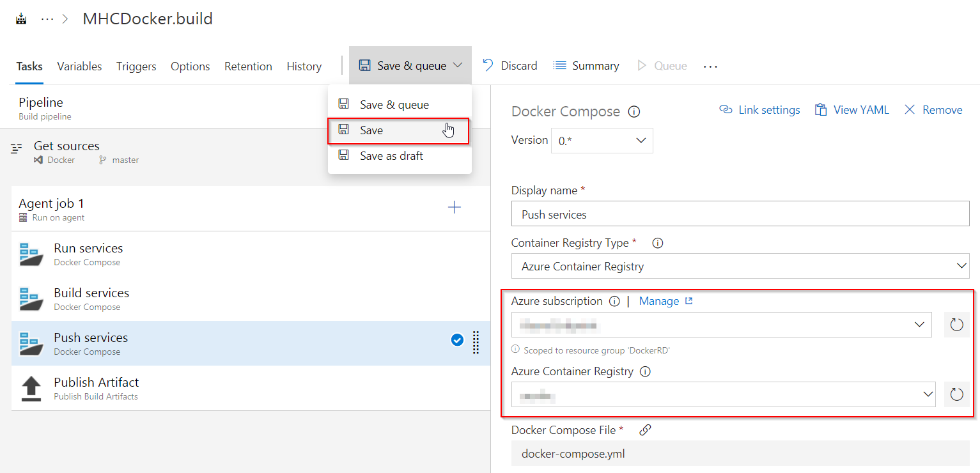
Task: Remove the Docker Compose task
Action: click(x=933, y=110)
